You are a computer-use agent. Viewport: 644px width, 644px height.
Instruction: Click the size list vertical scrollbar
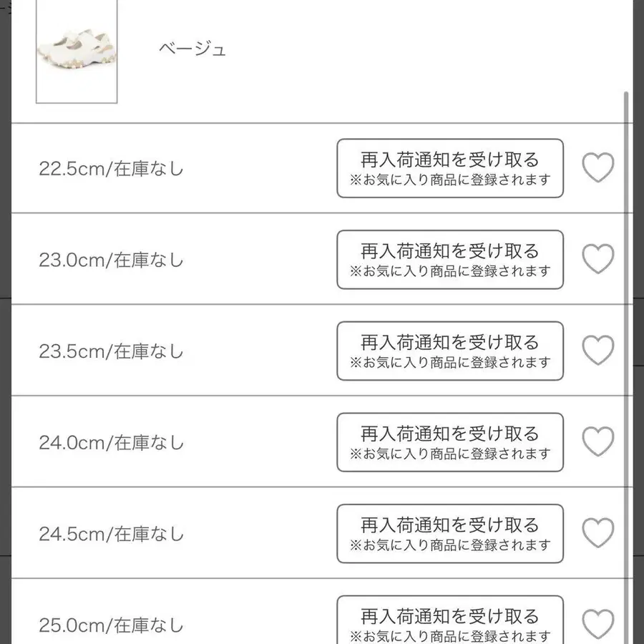pos(626,368)
